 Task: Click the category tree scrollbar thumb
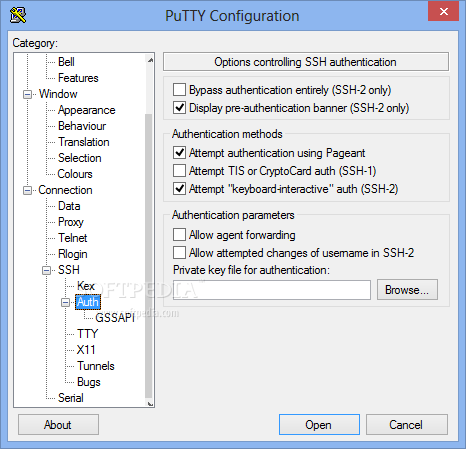[149, 256]
